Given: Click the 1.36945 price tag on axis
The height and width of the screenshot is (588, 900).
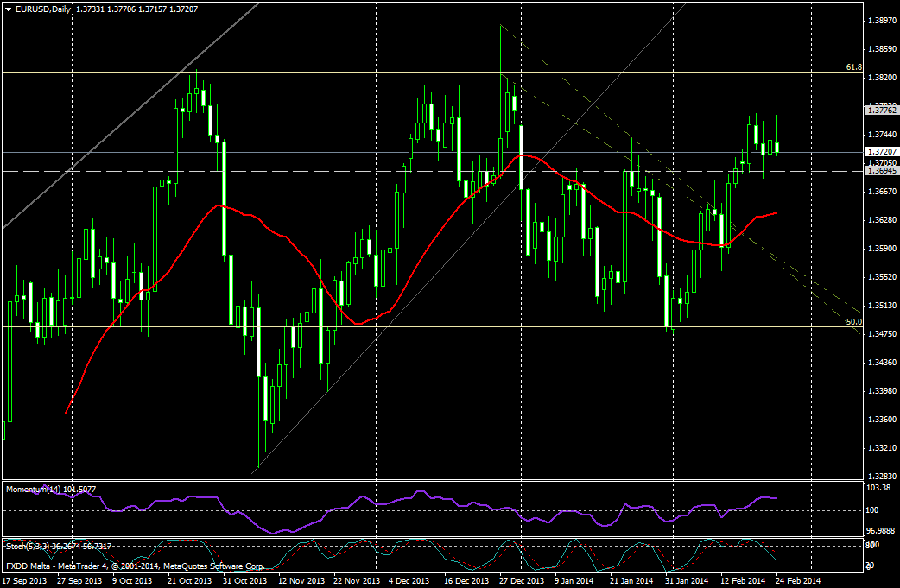Looking at the screenshot, I should [881, 171].
